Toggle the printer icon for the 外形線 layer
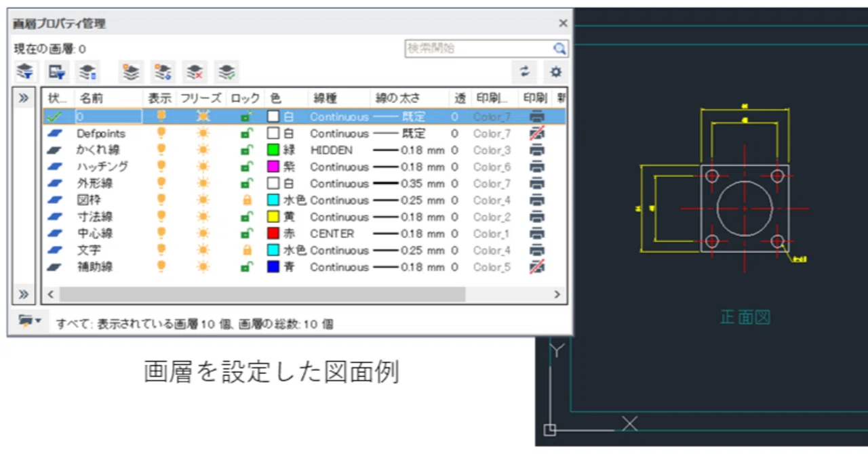868x454 pixels. 537,184
